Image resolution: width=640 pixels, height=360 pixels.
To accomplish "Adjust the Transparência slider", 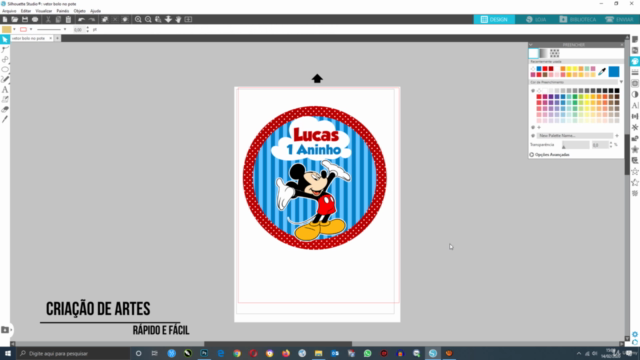I will [x=576, y=145].
